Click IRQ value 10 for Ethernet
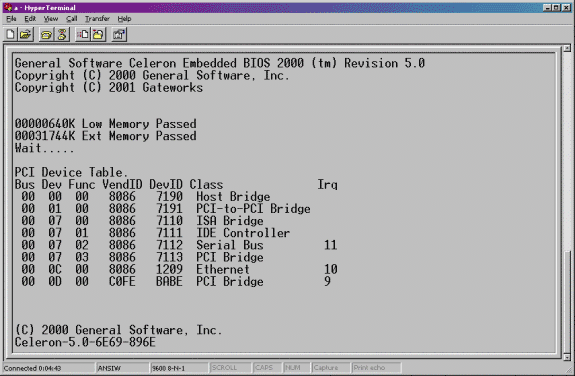 (x=330, y=269)
